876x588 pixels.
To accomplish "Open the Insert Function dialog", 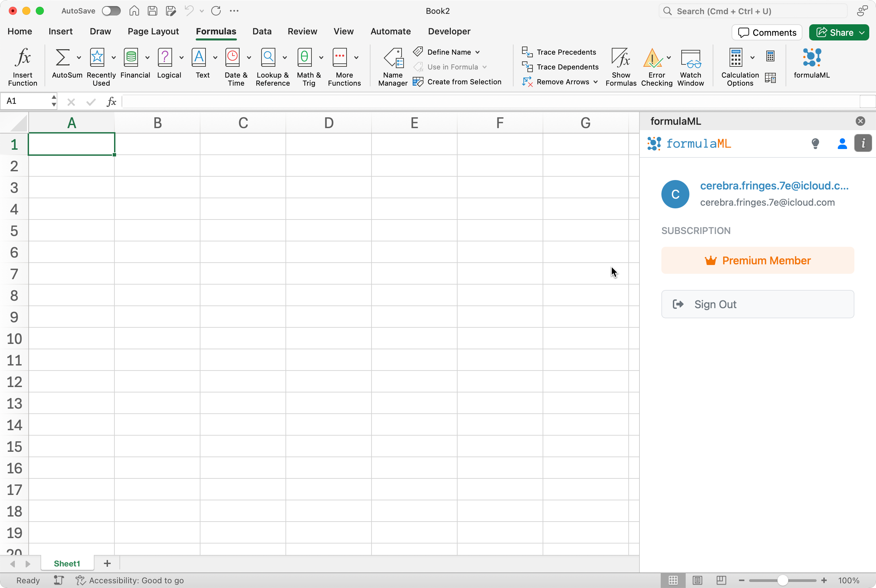I will click(23, 67).
